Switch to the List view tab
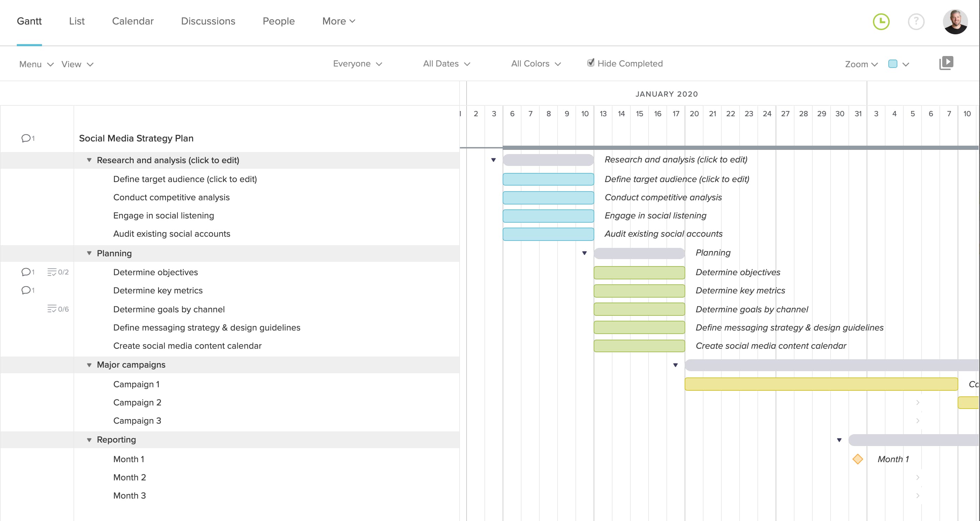This screenshot has height=521, width=980. pos(77,21)
